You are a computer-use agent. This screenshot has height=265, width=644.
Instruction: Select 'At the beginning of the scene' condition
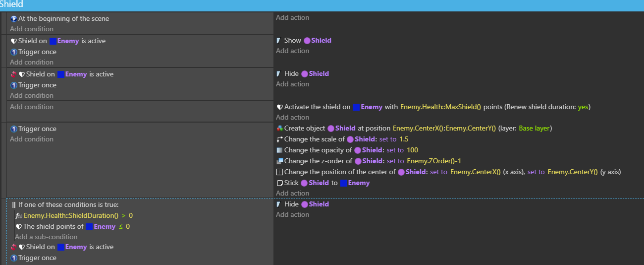click(60, 18)
